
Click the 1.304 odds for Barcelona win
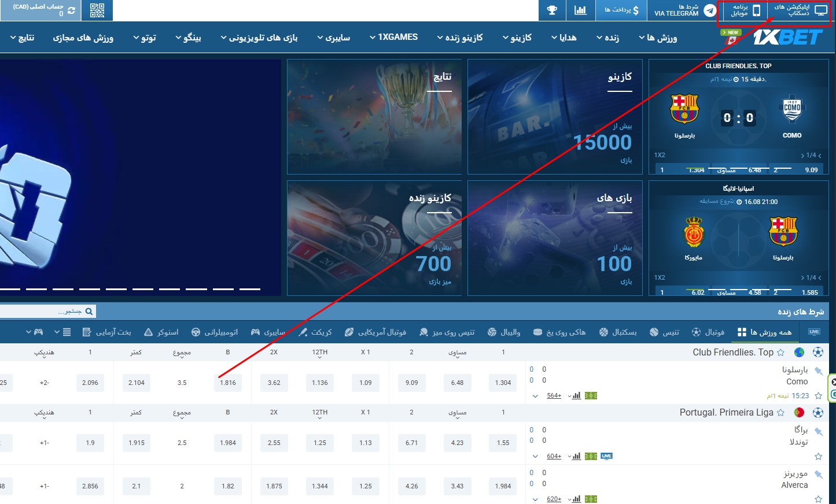click(x=503, y=383)
